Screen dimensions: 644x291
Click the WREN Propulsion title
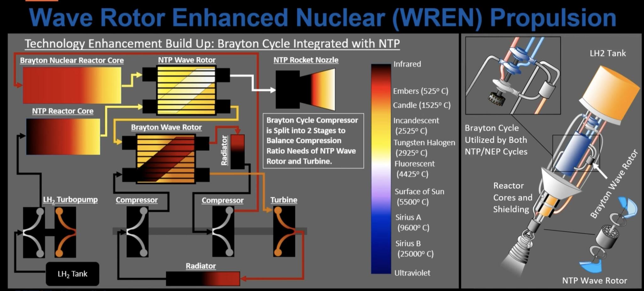pyautogui.click(x=321, y=17)
